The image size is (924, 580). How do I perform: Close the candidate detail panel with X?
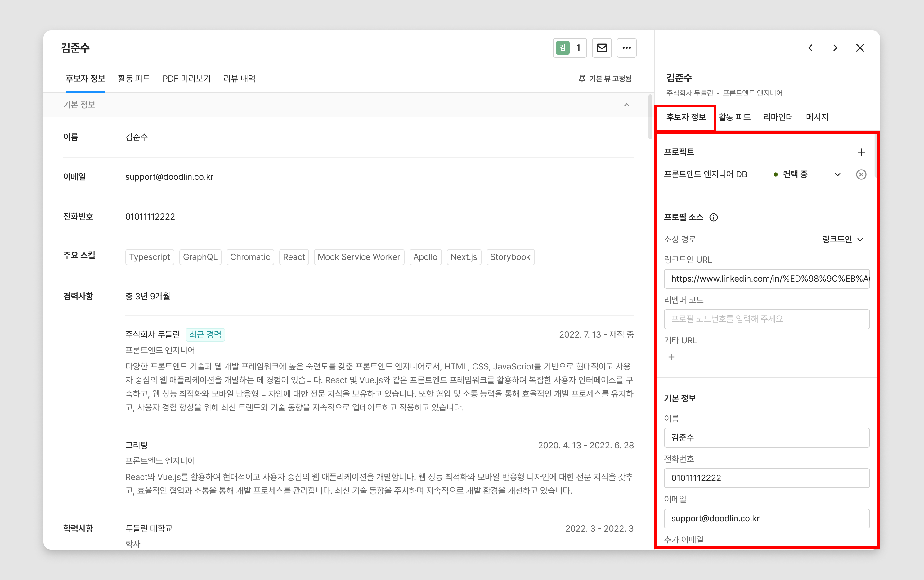860,48
